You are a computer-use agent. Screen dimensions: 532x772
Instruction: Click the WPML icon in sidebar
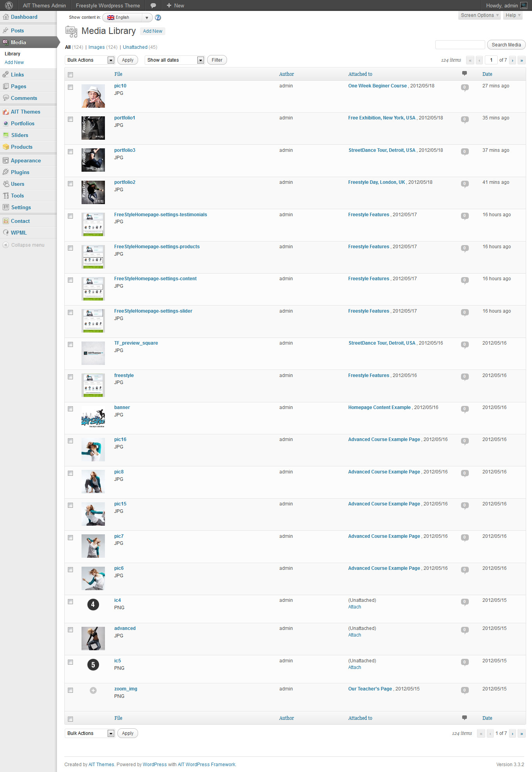pos(6,233)
